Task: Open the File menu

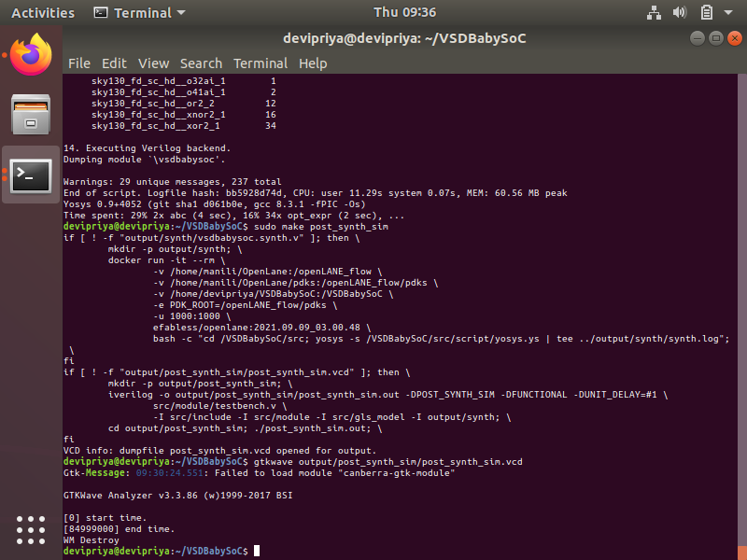Action: click(x=79, y=63)
